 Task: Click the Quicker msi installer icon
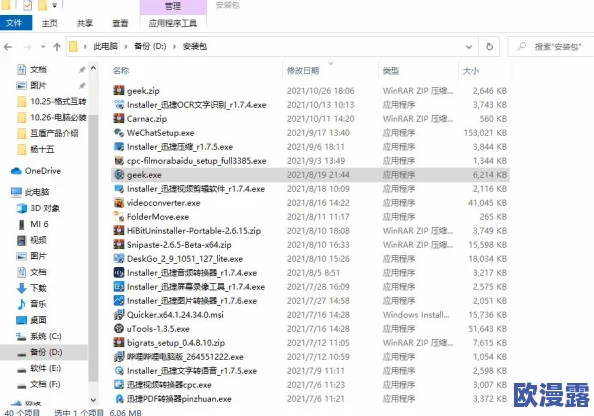[x=119, y=315]
